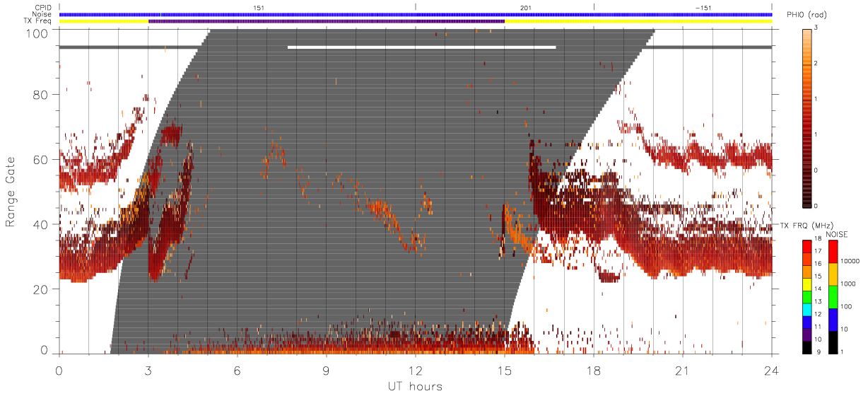Click the '100' tick on Range Gate axis
Image resolution: width=868 pixels, height=401 pixels.
click(37, 33)
